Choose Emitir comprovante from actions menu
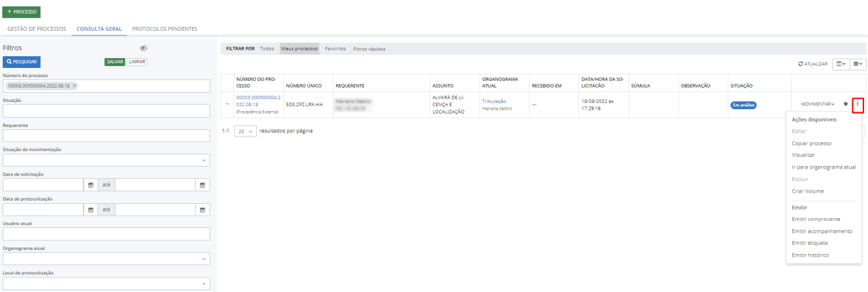This screenshot has height=292, width=868. pos(815,219)
